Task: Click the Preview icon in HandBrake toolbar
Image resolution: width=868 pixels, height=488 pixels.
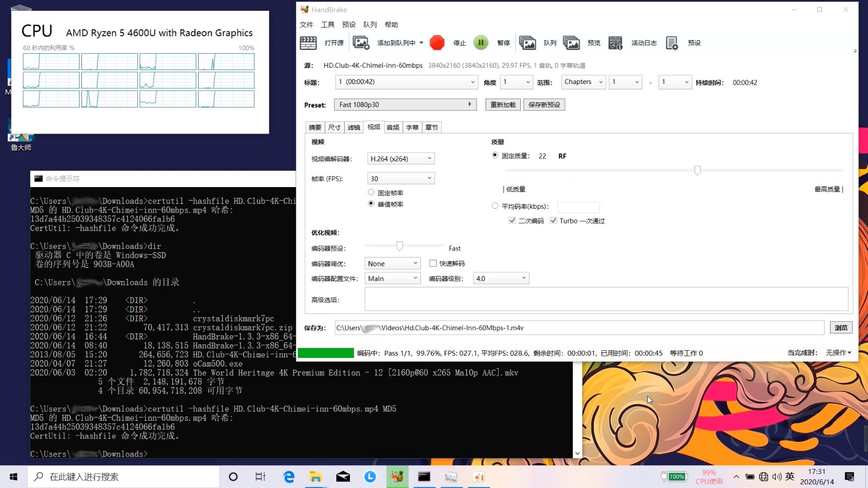Action: click(571, 43)
